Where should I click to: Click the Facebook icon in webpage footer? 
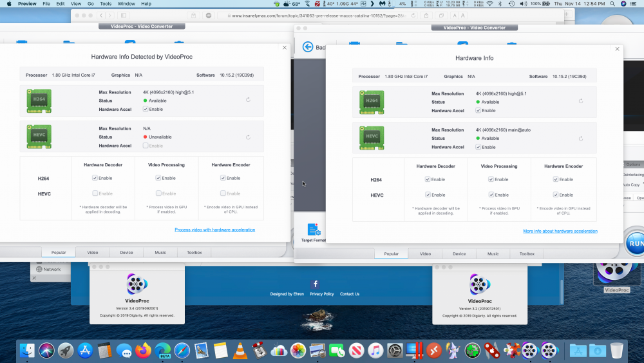(315, 284)
